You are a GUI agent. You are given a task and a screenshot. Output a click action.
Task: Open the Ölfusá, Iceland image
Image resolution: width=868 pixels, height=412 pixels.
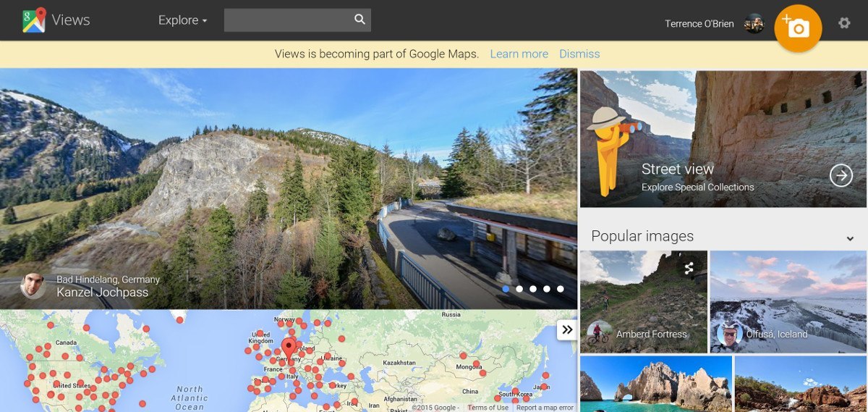788,302
